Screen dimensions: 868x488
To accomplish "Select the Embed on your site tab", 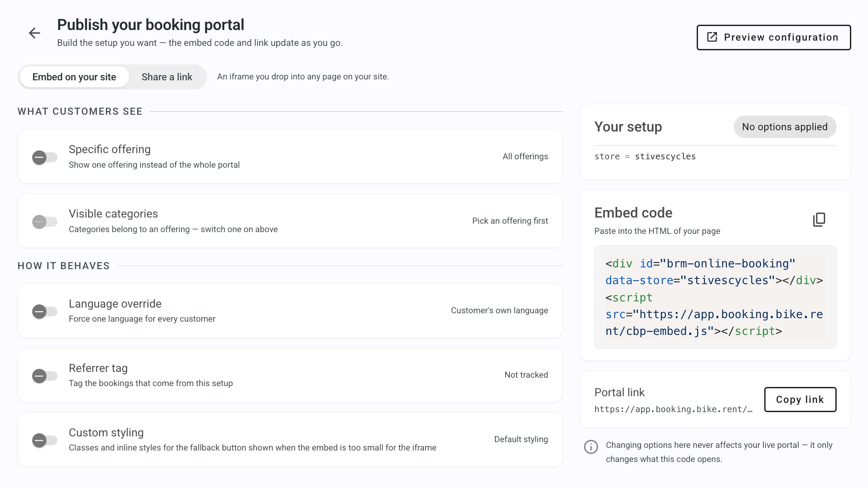I will [74, 77].
